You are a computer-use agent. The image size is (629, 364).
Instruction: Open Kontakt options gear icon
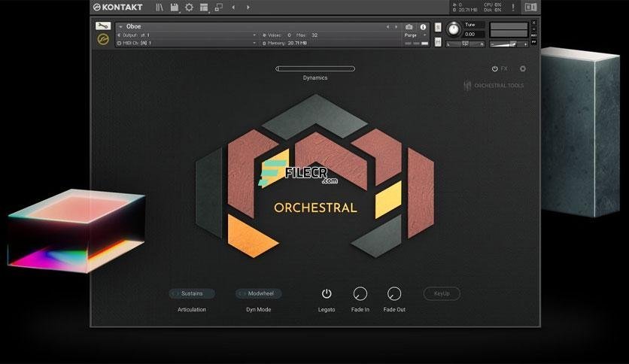[x=189, y=8]
